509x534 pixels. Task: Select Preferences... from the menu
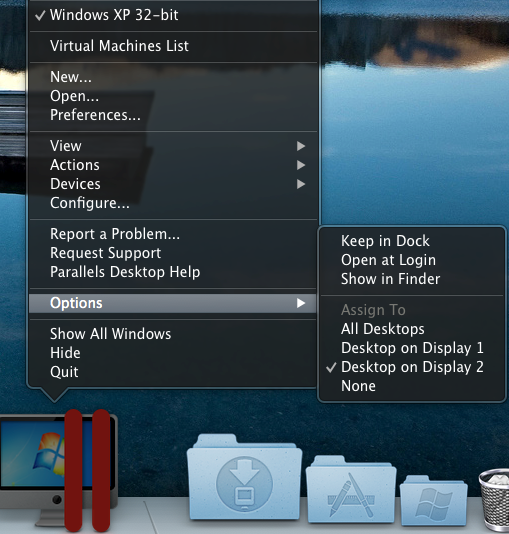[173, 115]
